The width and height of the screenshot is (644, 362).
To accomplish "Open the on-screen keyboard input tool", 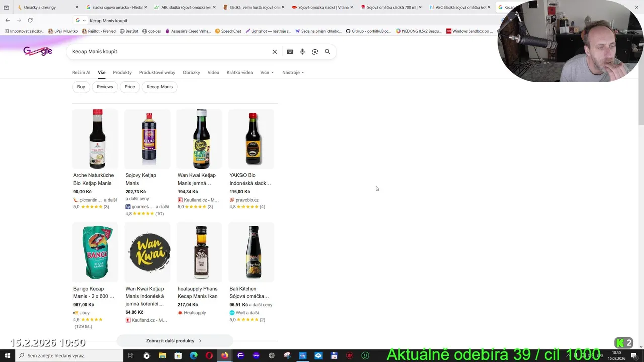I will [290, 52].
